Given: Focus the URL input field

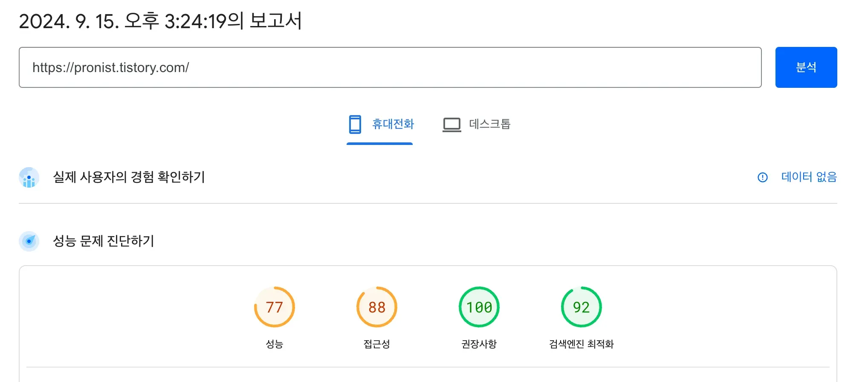Looking at the screenshot, I should [390, 67].
